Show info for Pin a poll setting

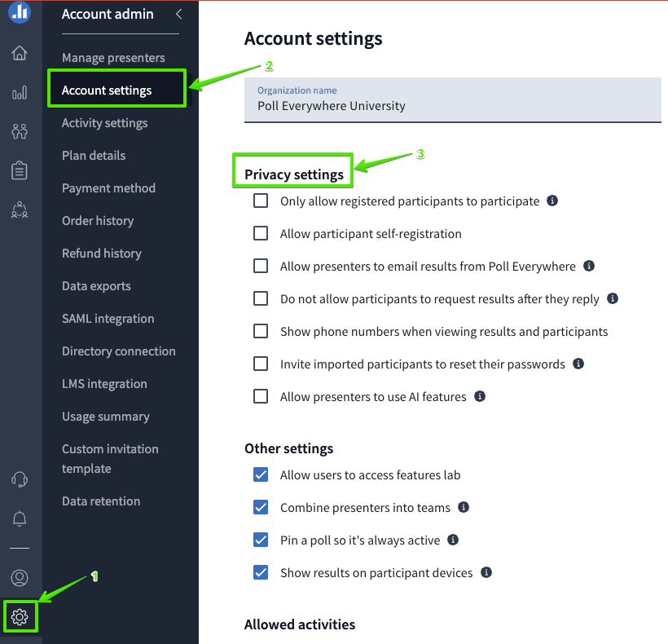pyautogui.click(x=453, y=540)
